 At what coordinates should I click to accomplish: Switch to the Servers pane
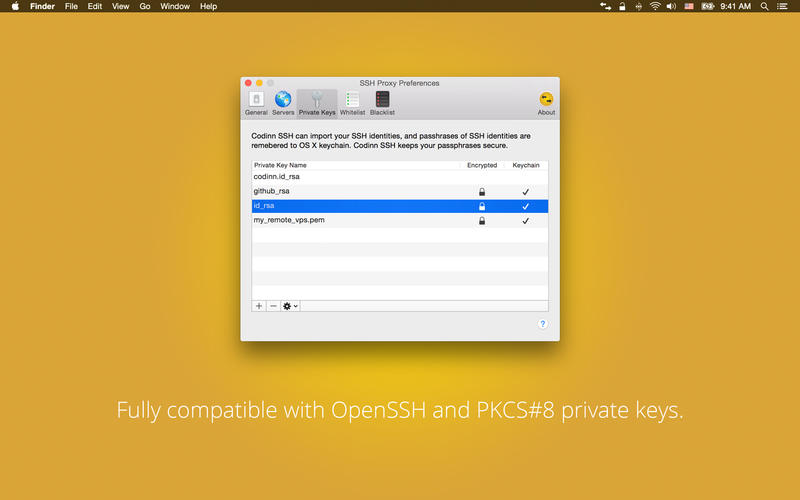(283, 102)
